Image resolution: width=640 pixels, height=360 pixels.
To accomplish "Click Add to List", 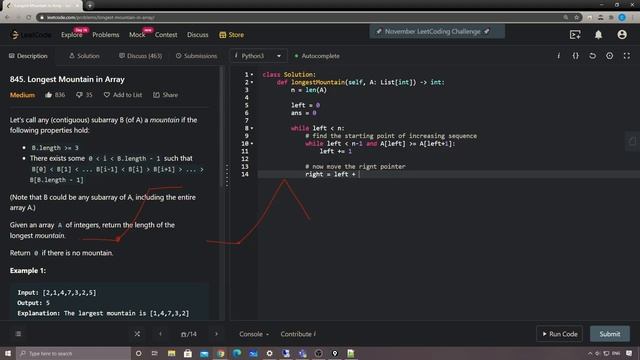I will [x=123, y=95].
